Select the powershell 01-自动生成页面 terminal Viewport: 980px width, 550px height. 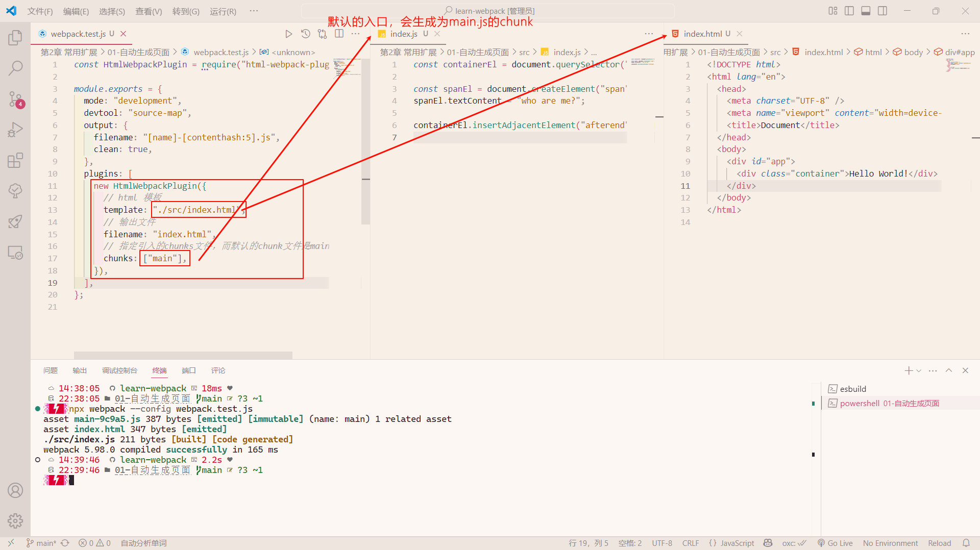[x=900, y=403]
